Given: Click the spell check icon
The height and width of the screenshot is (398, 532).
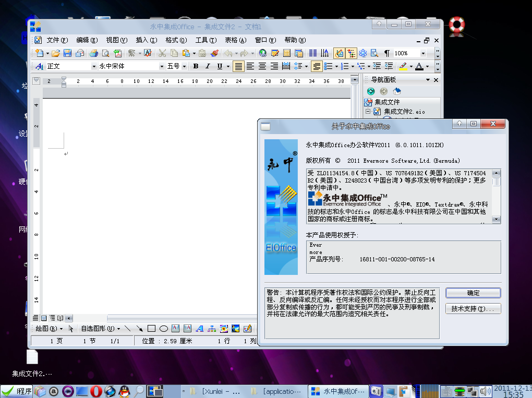Looking at the screenshot, I should (148, 53).
